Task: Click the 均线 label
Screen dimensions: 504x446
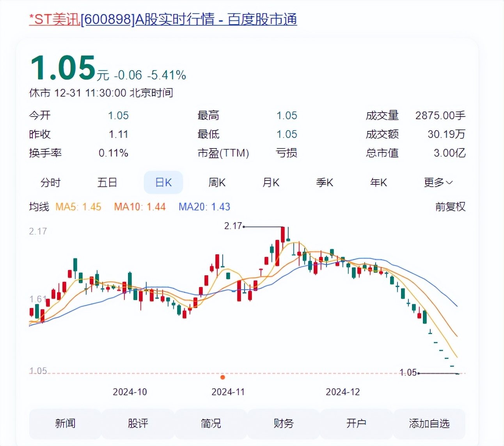Action: pyautogui.click(x=39, y=207)
